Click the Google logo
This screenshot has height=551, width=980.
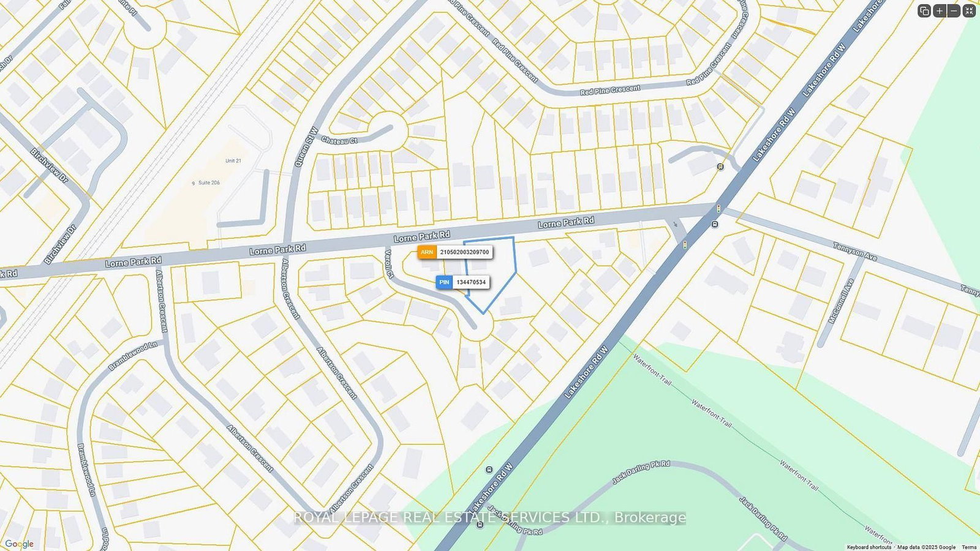tap(19, 544)
